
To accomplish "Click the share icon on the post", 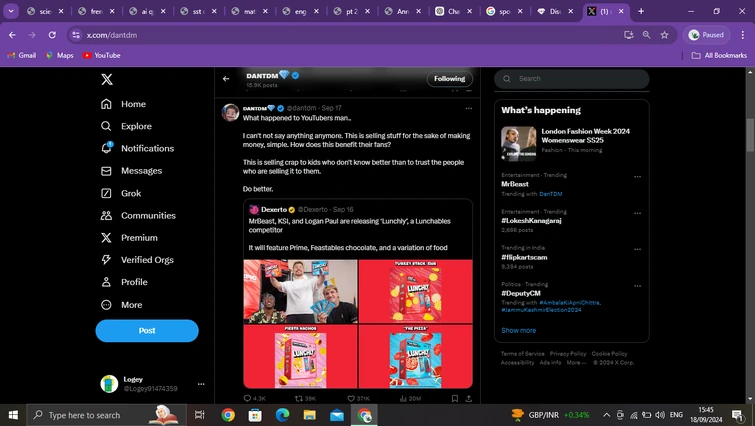I will (469, 398).
